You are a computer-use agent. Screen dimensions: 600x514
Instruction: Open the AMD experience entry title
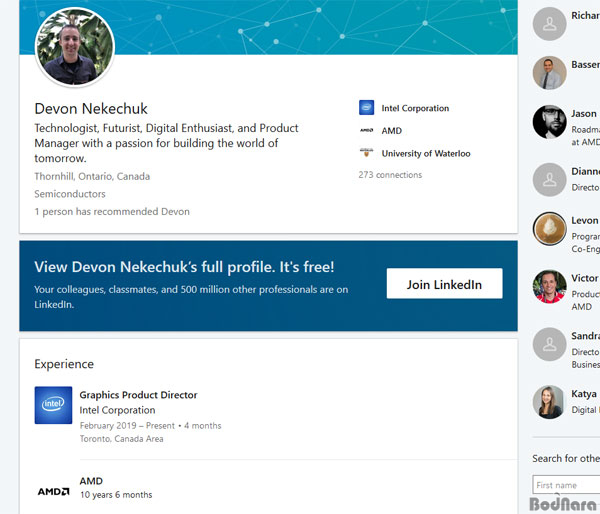[91, 481]
